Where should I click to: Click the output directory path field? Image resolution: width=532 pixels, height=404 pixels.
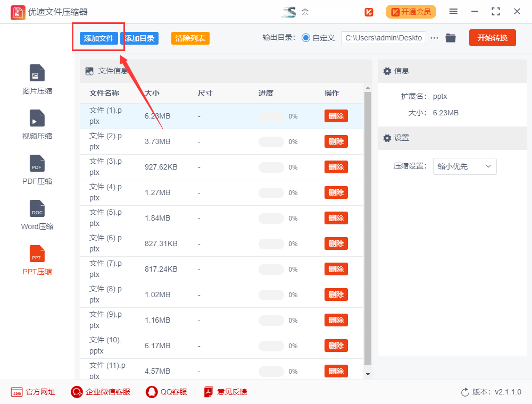(x=384, y=38)
